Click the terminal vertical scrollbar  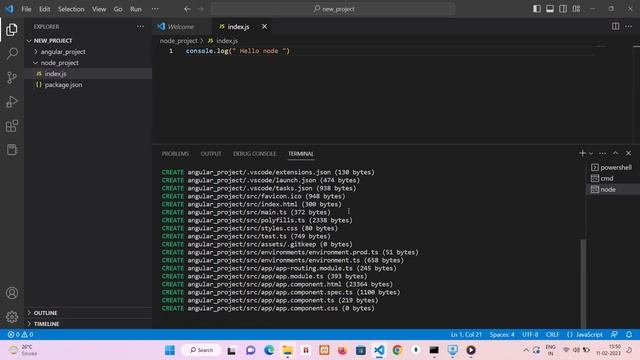coord(583,284)
